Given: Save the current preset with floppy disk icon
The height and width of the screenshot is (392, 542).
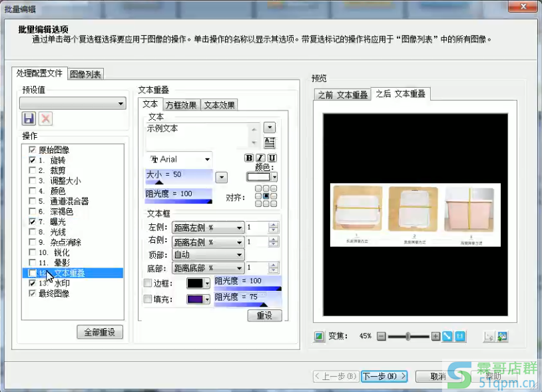Looking at the screenshot, I should point(29,118).
